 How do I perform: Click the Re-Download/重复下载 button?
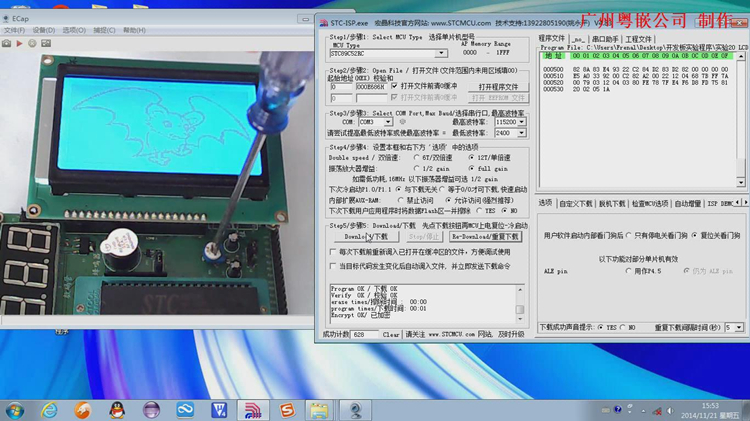tap(485, 237)
